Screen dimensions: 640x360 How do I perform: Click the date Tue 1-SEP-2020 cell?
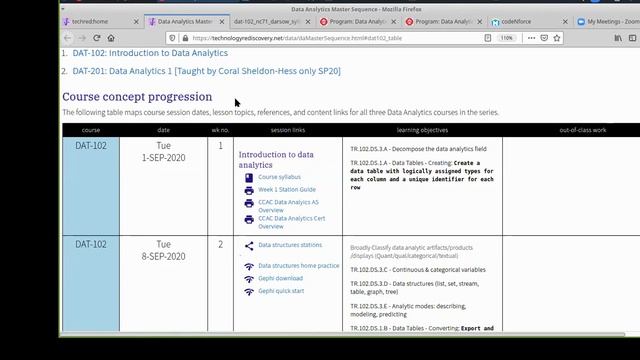point(163,186)
